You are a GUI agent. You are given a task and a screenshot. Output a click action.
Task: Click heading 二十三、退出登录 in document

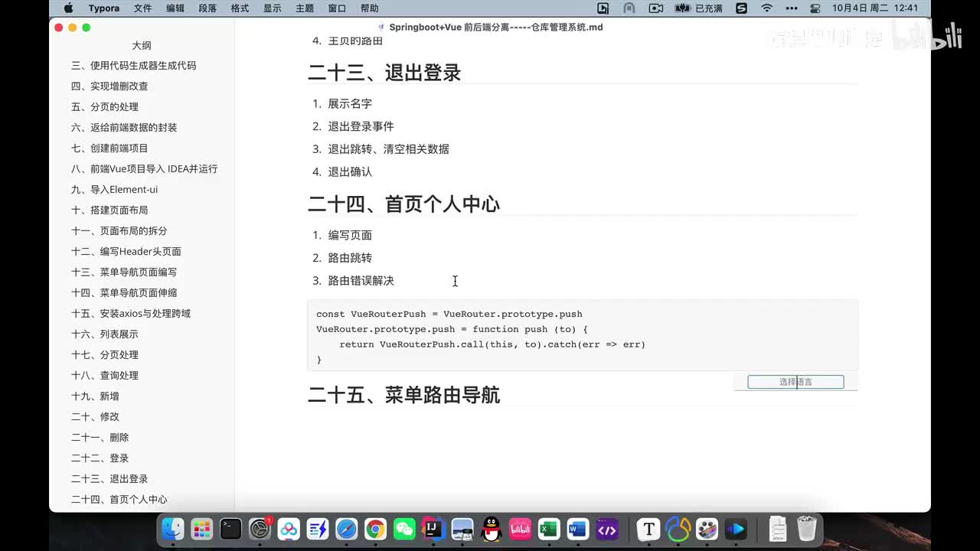pyautogui.click(x=384, y=73)
